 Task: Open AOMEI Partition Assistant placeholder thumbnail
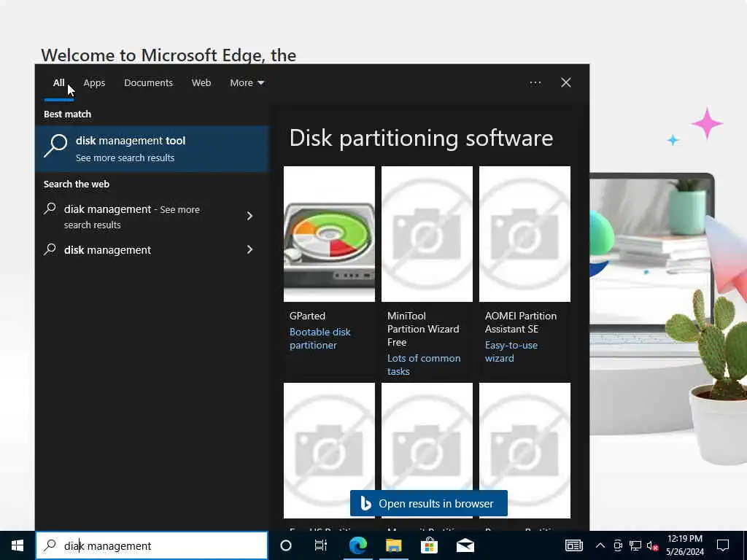point(525,234)
